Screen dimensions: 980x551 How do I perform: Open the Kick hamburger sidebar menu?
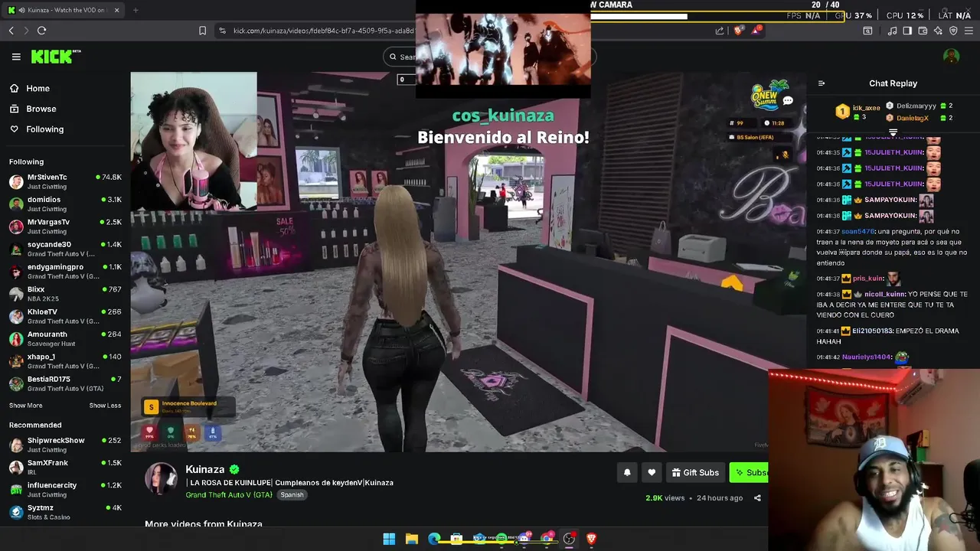(16, 57)
